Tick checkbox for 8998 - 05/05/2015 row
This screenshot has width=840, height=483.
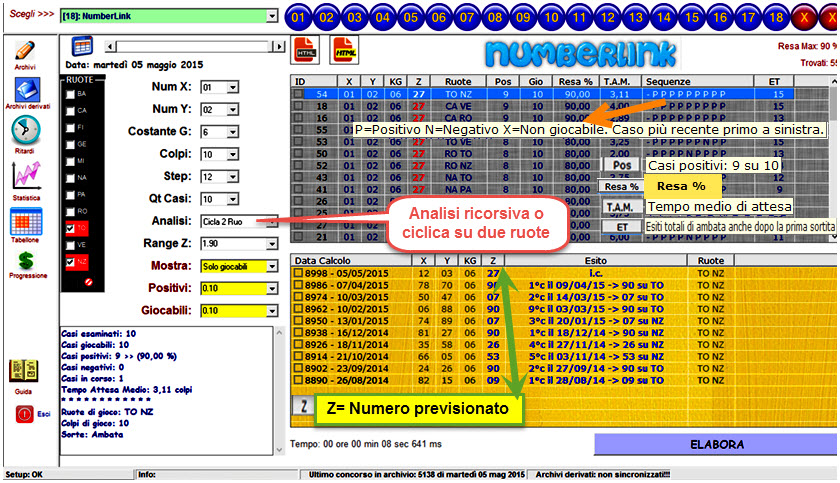(x=298, y=273)
